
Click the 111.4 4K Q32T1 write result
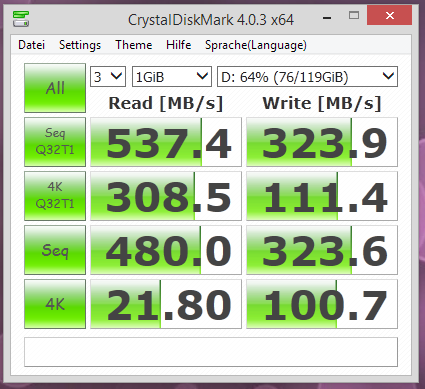tap(322, 196)
